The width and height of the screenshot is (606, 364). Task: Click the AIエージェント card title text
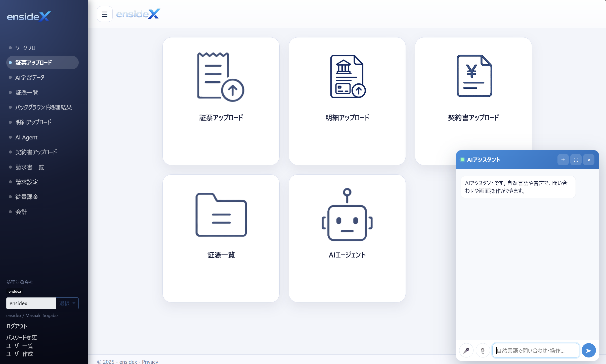tap(347, 255)
